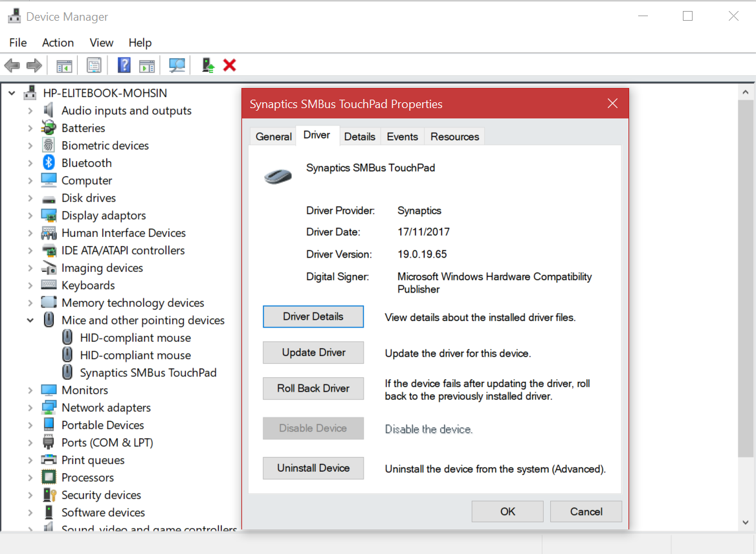Click the Audio inputs and outputs speaker icon
The image size is (756, 554).
48,111
